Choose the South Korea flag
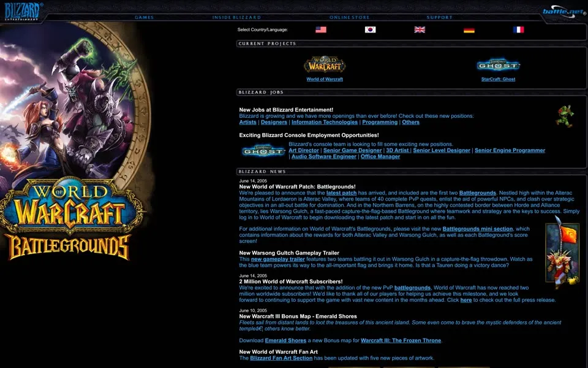Screen dimensions: 588x368 pyautogui.click(x=370, y=29)
